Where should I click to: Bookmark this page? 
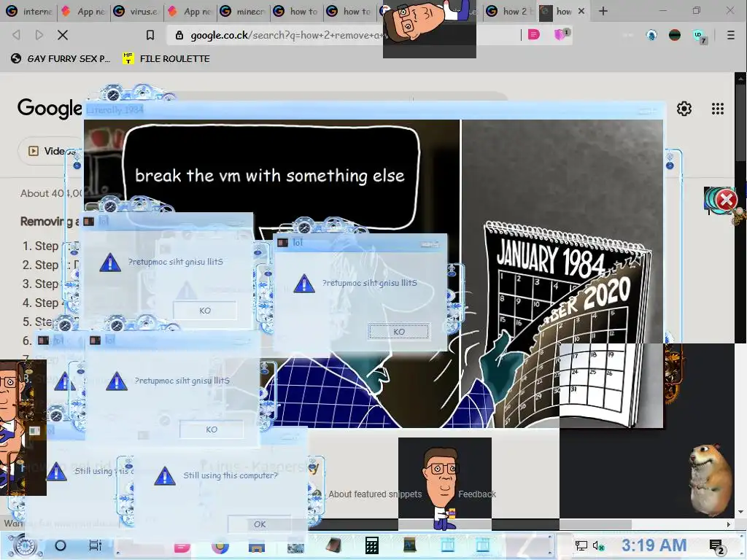coord(150,35)
